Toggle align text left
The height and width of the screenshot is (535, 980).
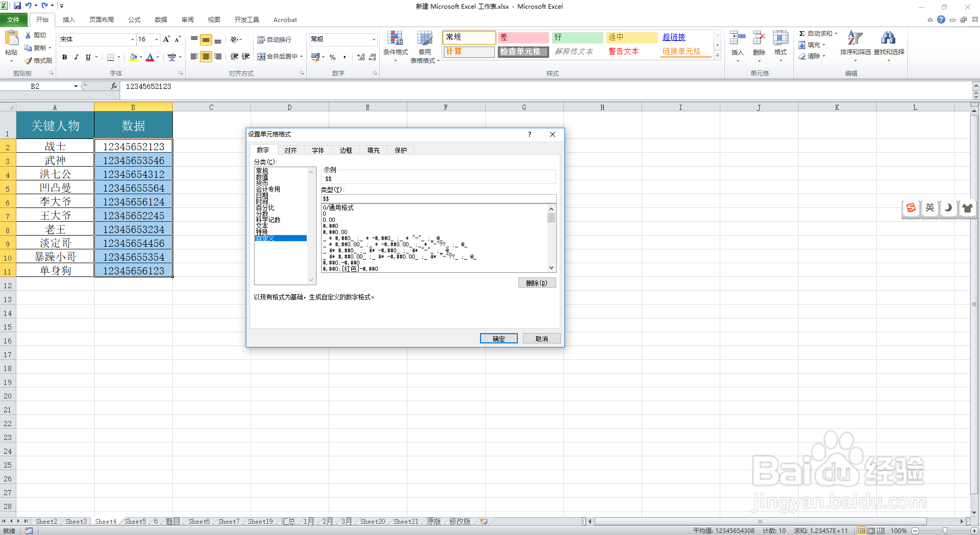point(194,57)
